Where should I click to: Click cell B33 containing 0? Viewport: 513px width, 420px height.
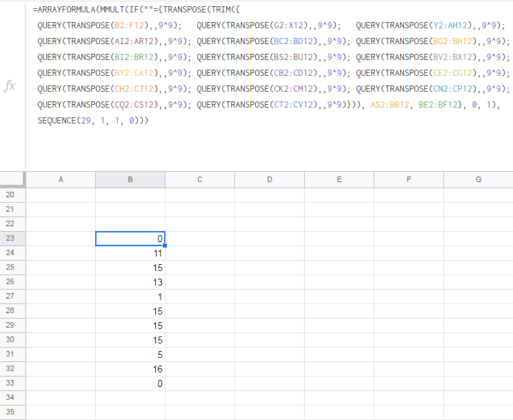pyautogui.click(x=130, y=383)
